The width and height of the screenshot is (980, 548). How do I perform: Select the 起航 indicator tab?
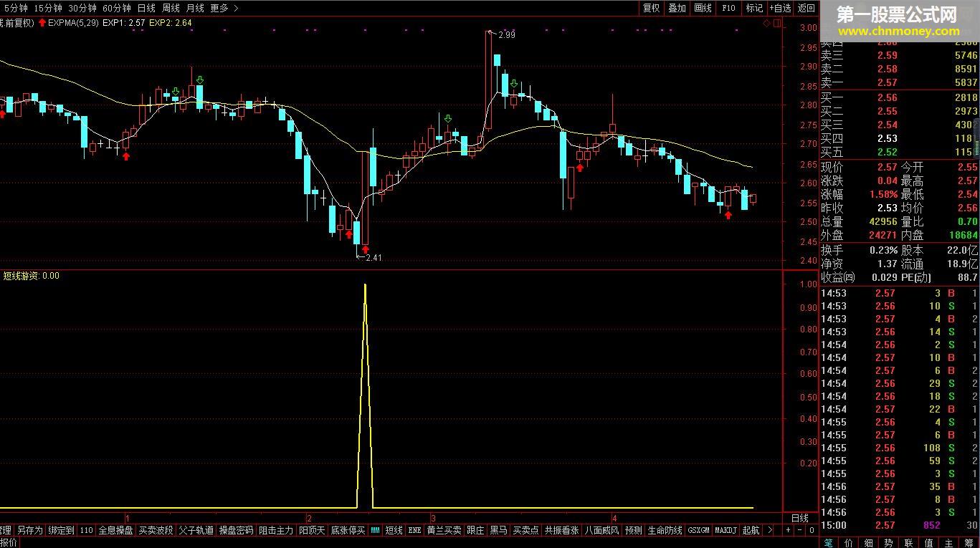pyautogui.click(x=751, y=531)
